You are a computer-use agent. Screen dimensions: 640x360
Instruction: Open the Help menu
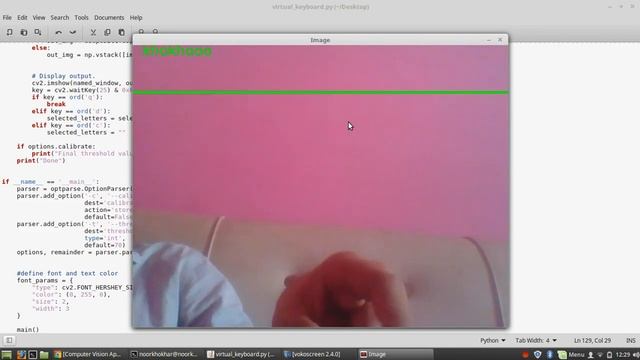click(136, 18)
